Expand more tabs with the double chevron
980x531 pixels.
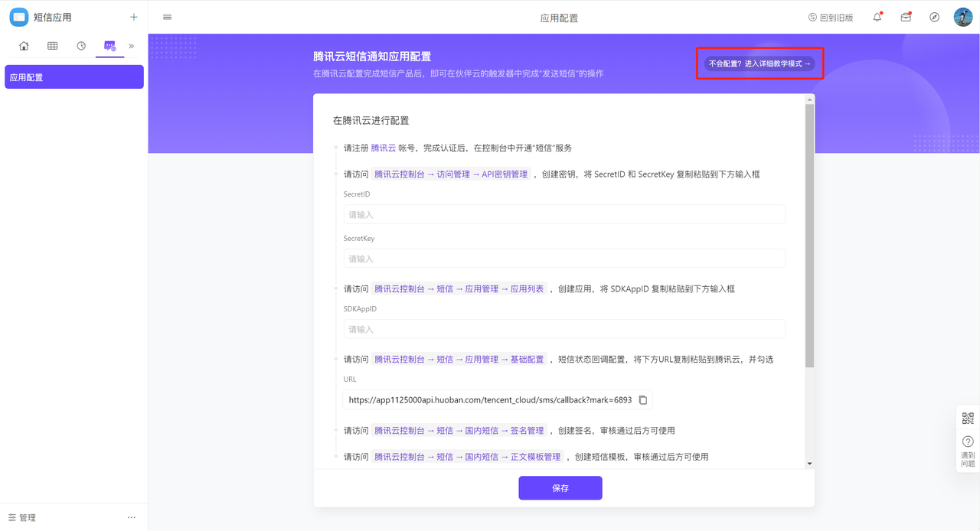(x=132, y=46)
